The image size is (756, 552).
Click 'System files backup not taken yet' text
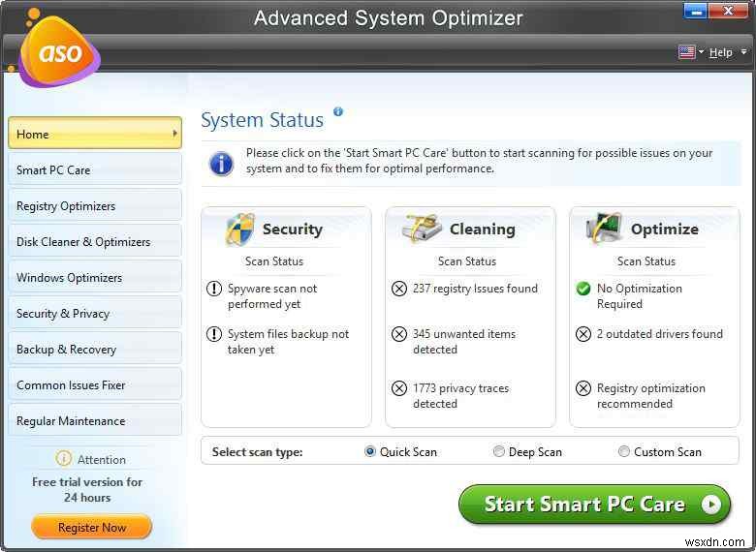[x=288, y=342]
